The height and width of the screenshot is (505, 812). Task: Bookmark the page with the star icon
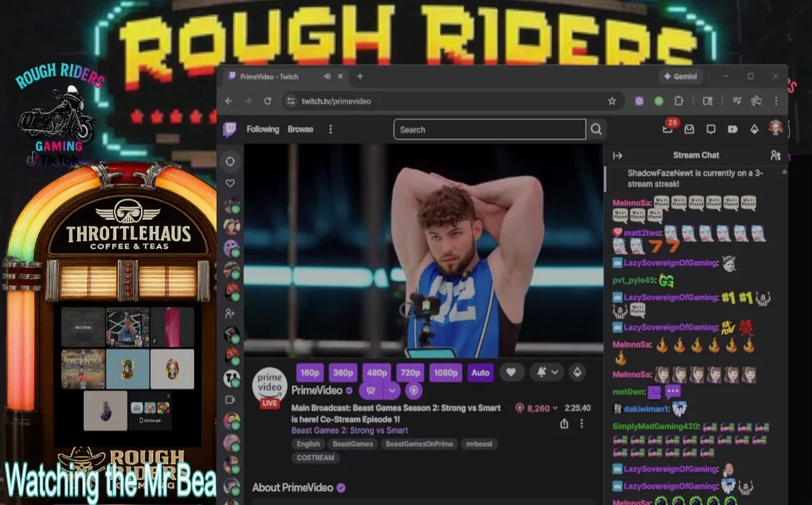point(612,101)
